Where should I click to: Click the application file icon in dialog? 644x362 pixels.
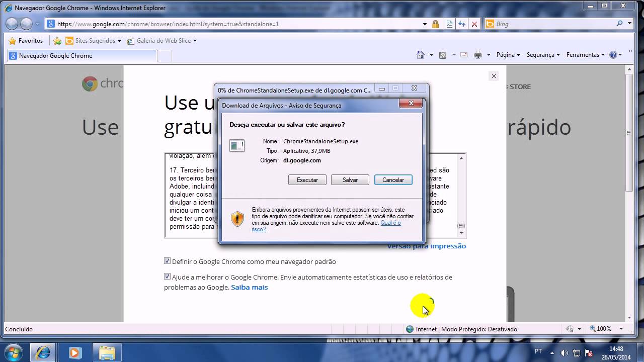click(236, 146)
